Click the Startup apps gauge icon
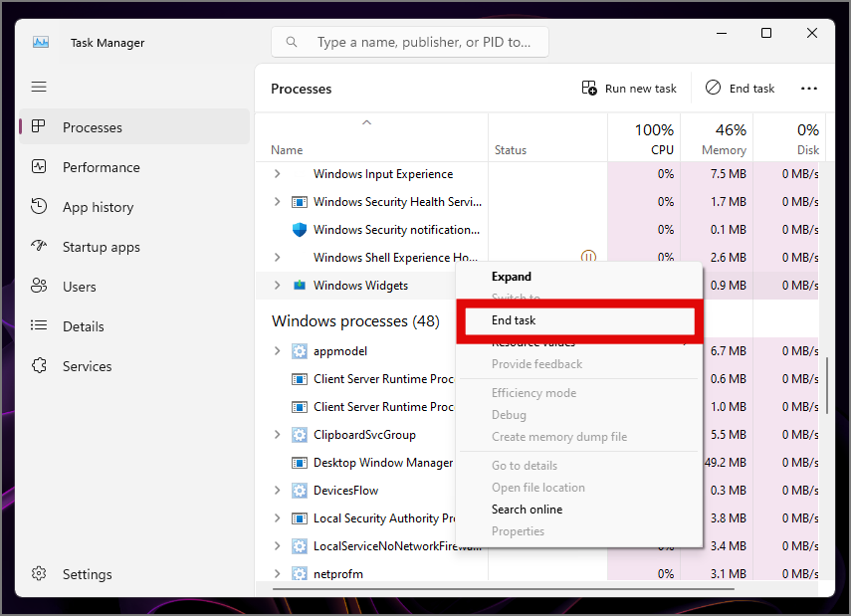This screenshot has height=616, width=851. point(39,246)
